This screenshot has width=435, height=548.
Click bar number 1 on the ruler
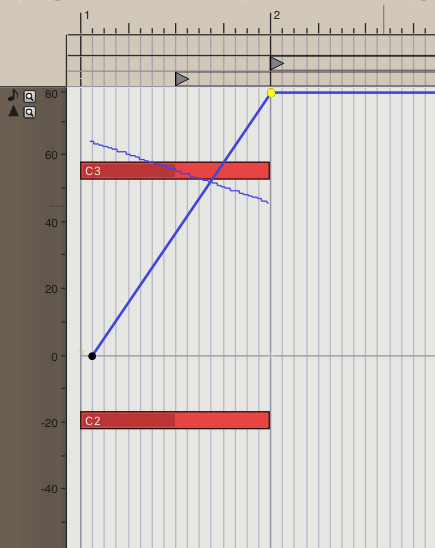(87, 15)
